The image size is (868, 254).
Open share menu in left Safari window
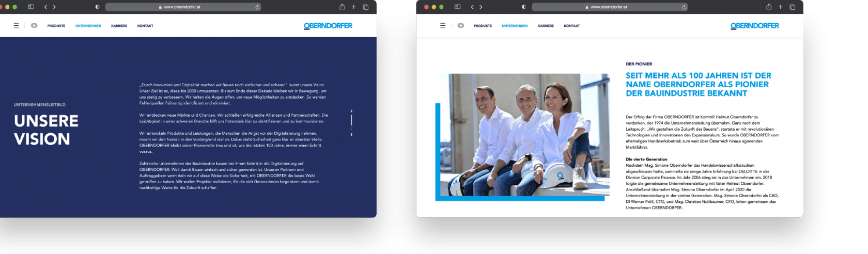342,7
